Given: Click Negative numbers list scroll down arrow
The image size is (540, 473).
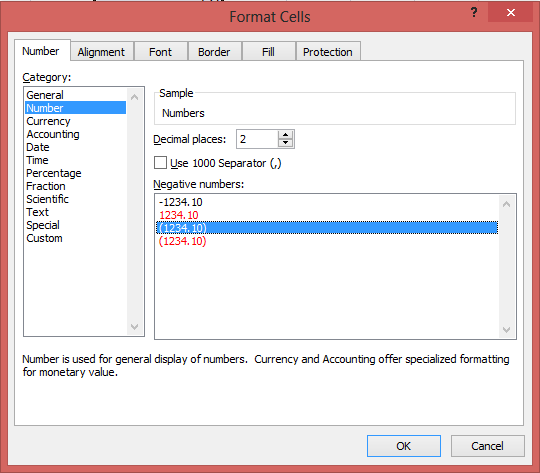Looking at the screenshot, I should tap(506, 330).
